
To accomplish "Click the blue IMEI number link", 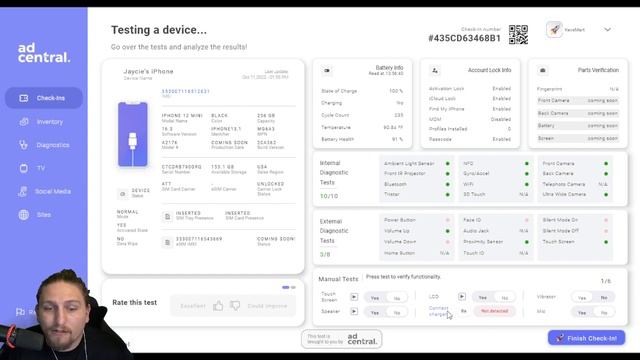I will point(186,91).
